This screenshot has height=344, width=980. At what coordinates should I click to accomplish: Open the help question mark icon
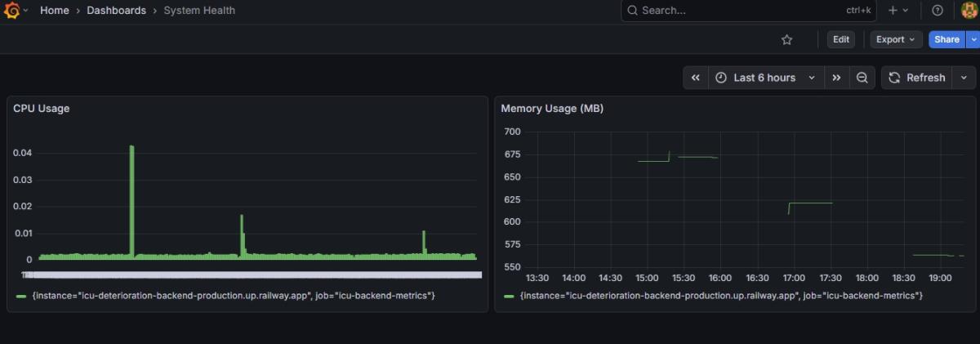coord(938,11)
